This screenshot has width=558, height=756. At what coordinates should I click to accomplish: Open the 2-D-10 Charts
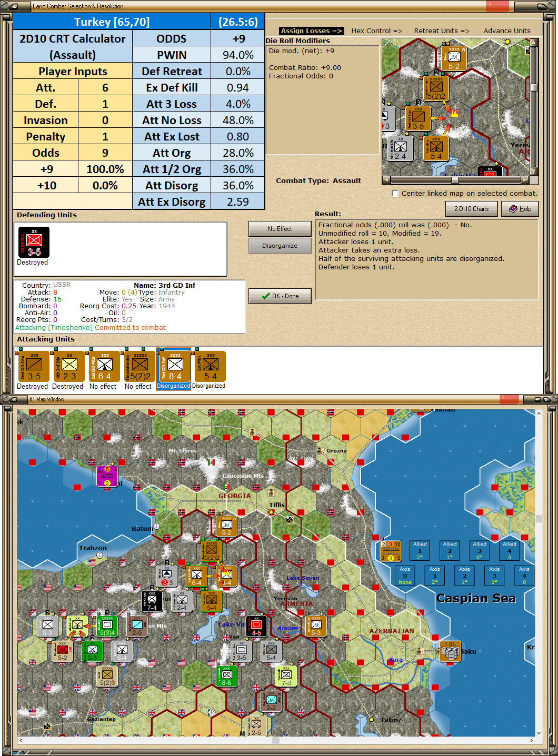[471, 209]
